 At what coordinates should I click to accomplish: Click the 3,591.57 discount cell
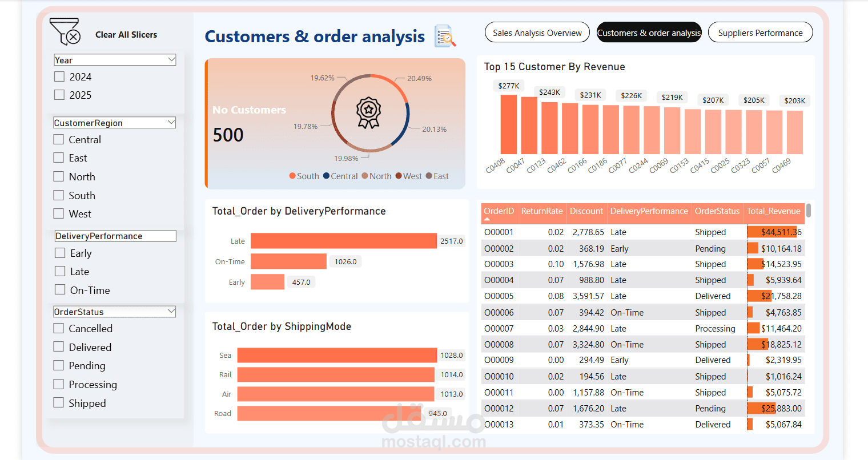click(x=588, y=296)
